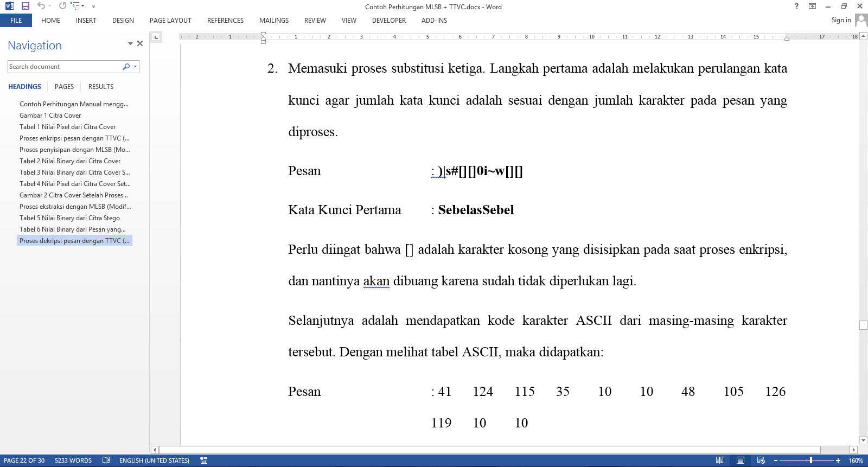Switch to Read Mode view
Image resolution: width=868 pixels, height=467 pixels.
click(x=719, y=460)
